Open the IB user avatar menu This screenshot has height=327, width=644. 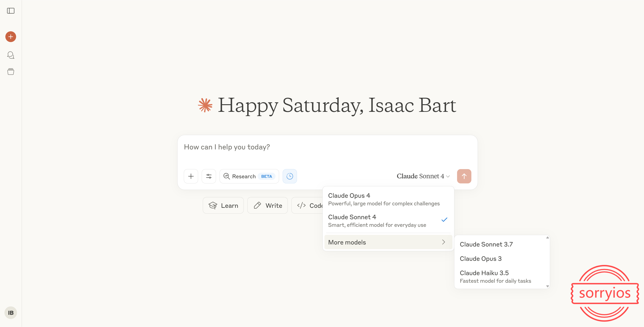tap(11, 313)
